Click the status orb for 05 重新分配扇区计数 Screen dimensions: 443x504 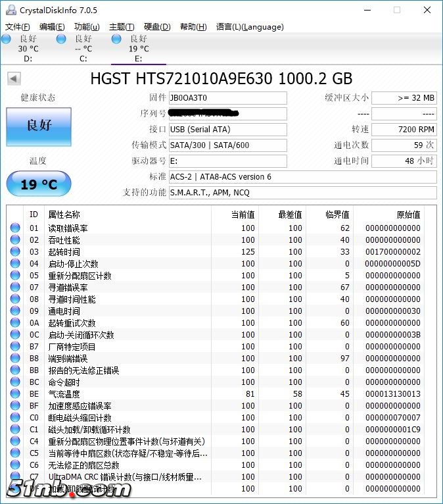pyautogui.click(x=15, y=275)
